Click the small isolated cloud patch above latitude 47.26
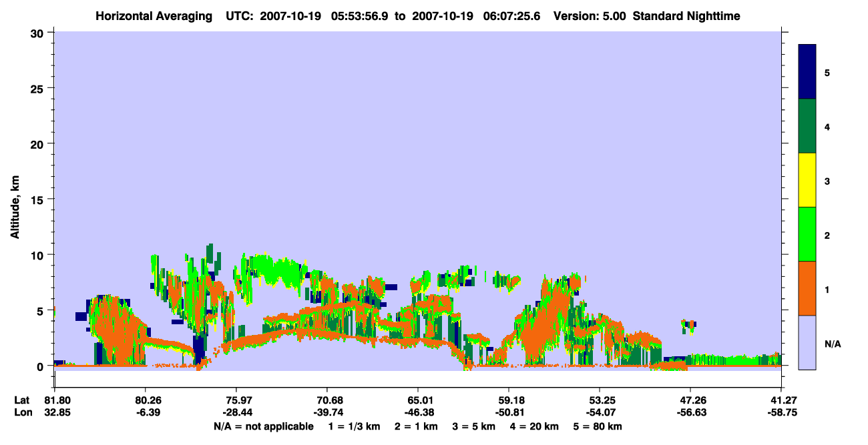 click(688, 326)
